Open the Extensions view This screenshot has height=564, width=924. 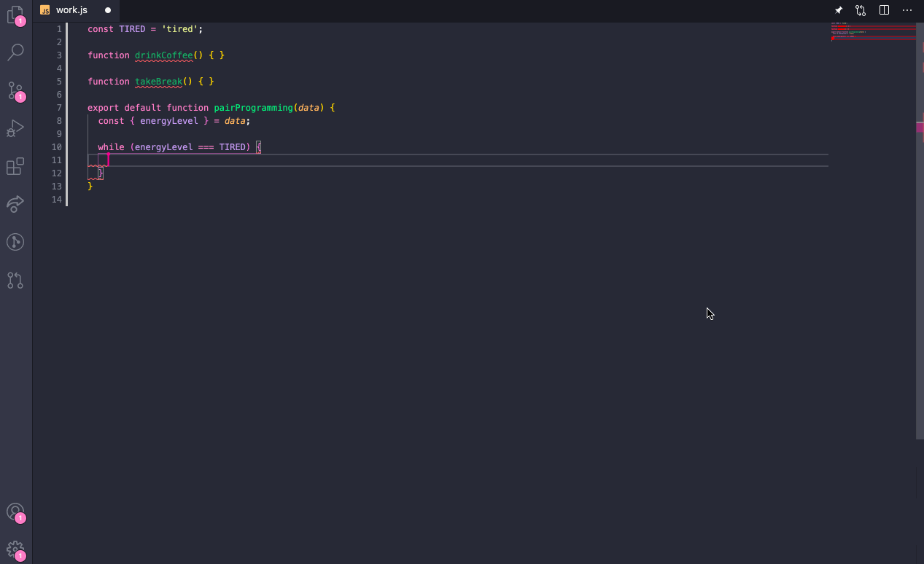click(15, 166)
